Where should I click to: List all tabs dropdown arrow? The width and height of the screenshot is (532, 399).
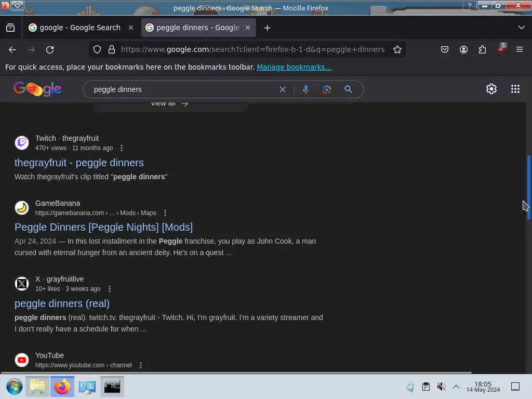pos(521,28)
